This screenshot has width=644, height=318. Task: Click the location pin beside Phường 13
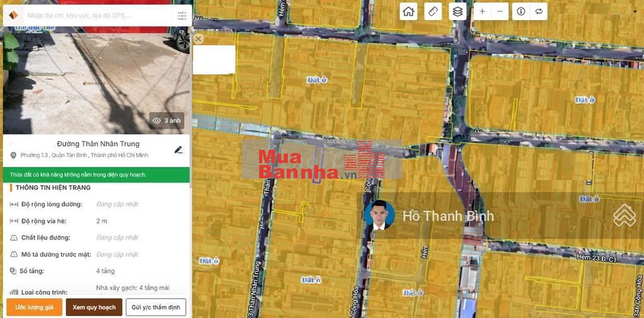[13, 156]
